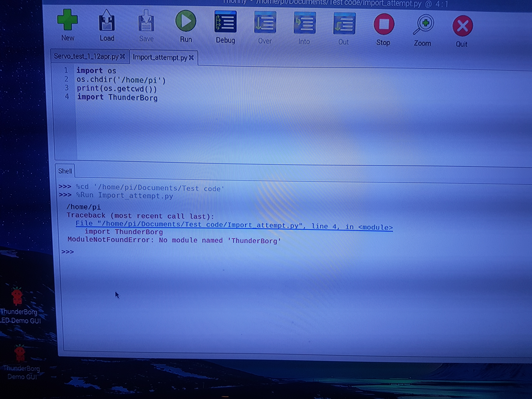Screen dimensions: 532x399
Task: Select the Shell panel tab
Action: tap(65, 171)
